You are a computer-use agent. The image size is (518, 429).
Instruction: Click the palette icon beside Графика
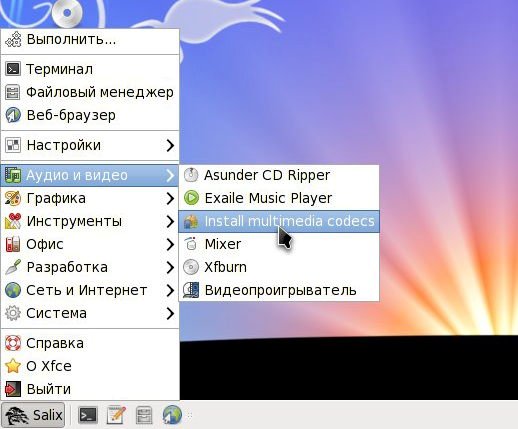point(13,198)
